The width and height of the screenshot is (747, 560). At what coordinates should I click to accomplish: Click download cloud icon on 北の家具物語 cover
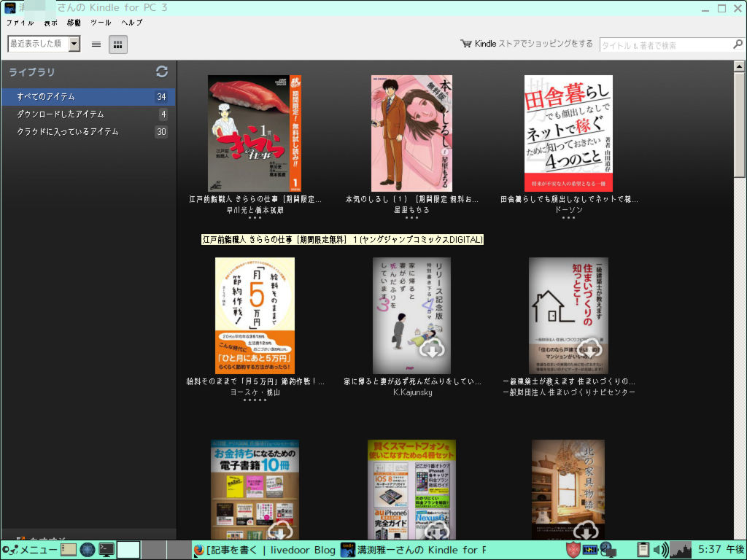point(586,530)
